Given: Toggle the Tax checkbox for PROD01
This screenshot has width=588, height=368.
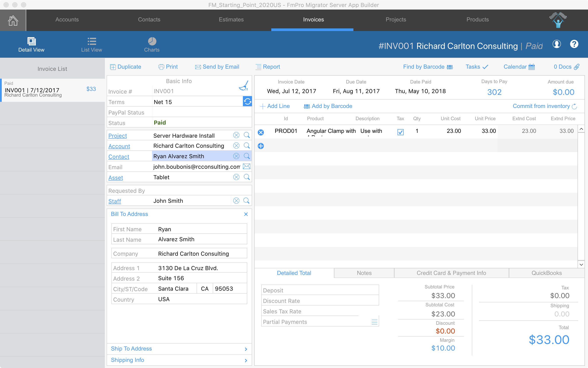Looking at the screenshot, I should (x=400, y=132).
